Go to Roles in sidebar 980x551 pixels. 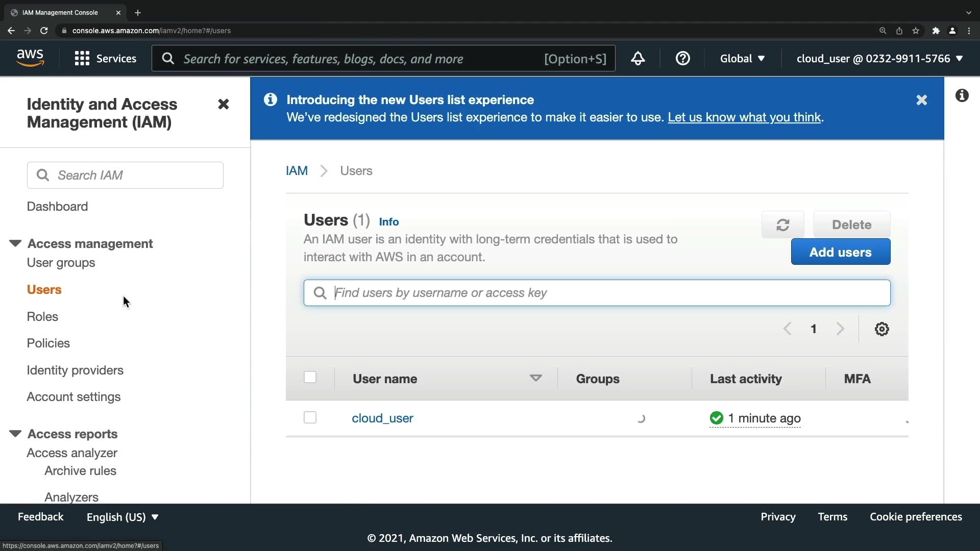[x=42, y=317]
